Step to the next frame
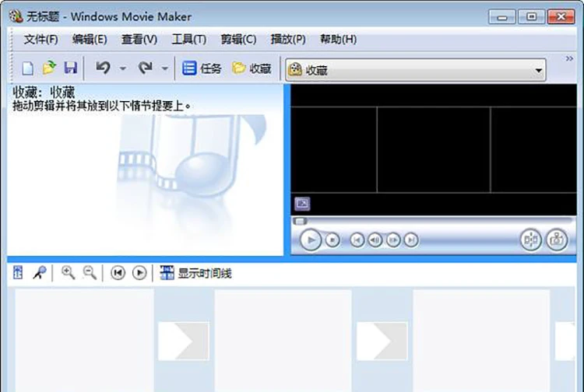584x392 pixels. point(393,240)
